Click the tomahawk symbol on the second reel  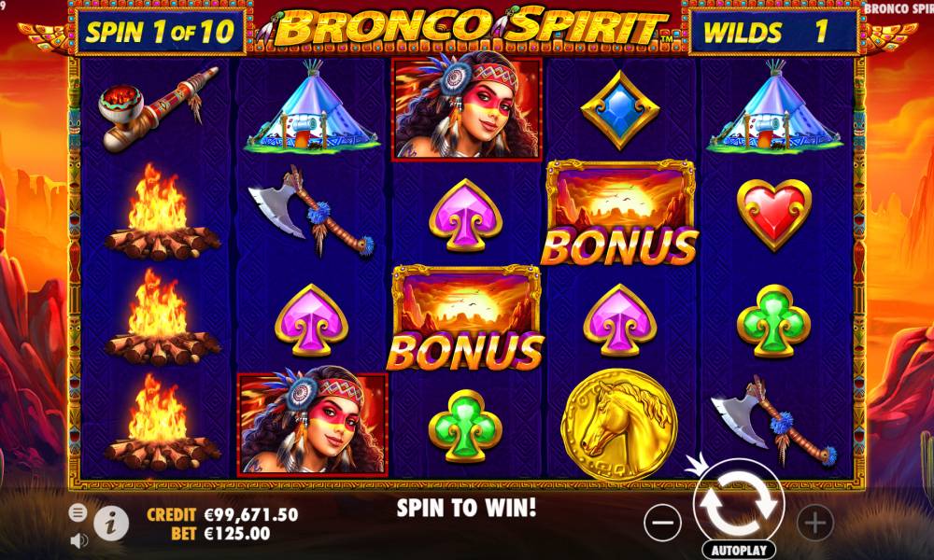pos(311,210)
